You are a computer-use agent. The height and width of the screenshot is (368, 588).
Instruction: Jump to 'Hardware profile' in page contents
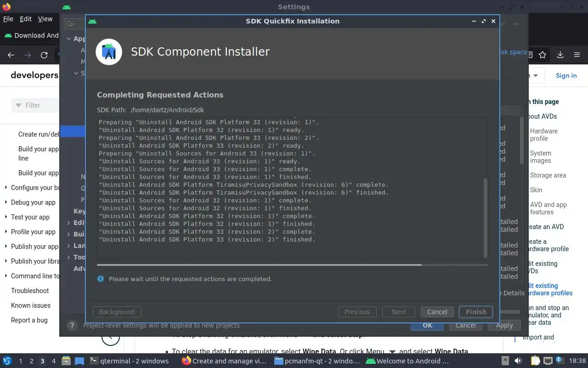(x=544, y=135)
